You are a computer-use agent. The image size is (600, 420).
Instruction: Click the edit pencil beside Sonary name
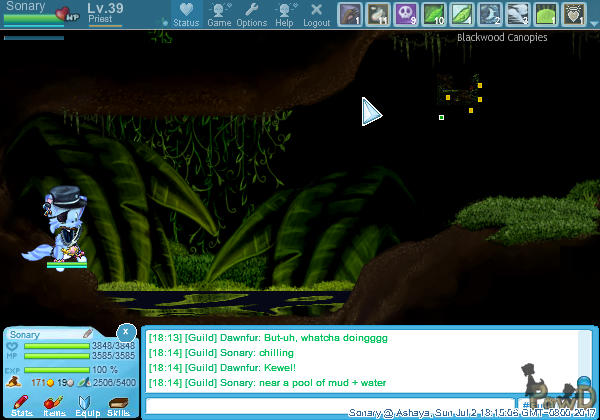click(x=87, y=334)
